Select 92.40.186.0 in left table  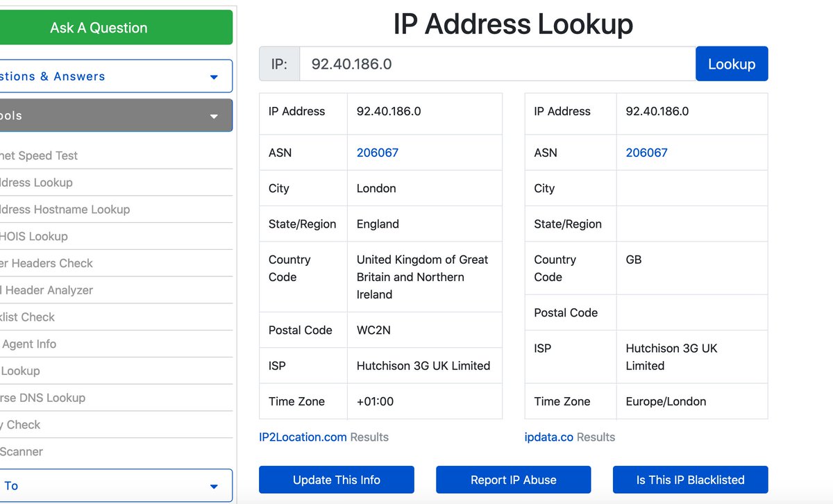389,111
